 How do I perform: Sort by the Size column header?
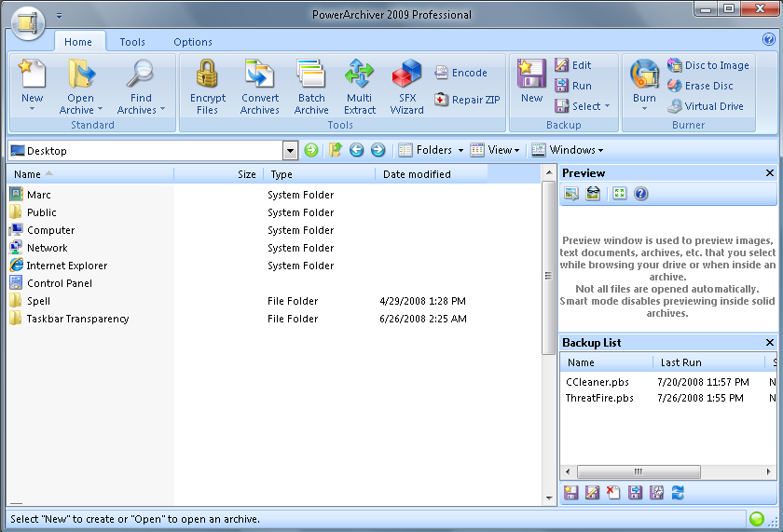(219, 174)
